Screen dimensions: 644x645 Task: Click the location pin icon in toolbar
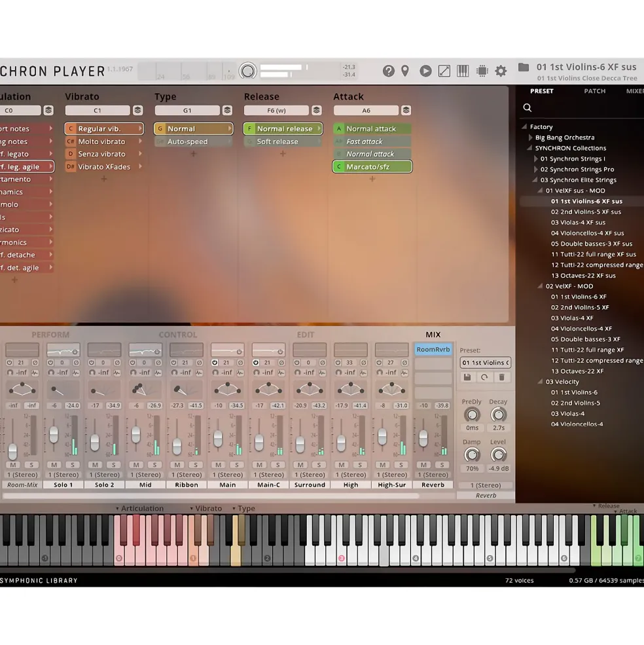[x=405, y=71]
